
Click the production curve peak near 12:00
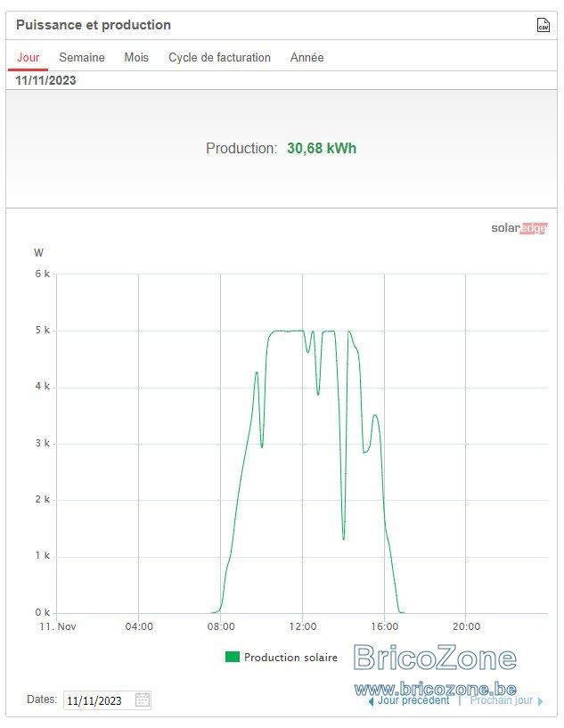(x=288, y=331)
